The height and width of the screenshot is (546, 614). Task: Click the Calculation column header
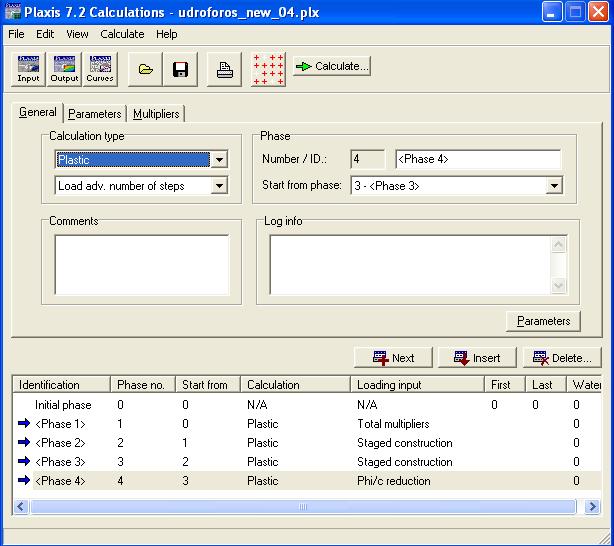295,385
